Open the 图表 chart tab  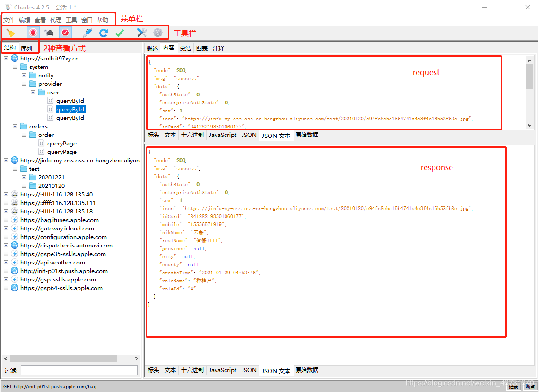click(202, 48)
